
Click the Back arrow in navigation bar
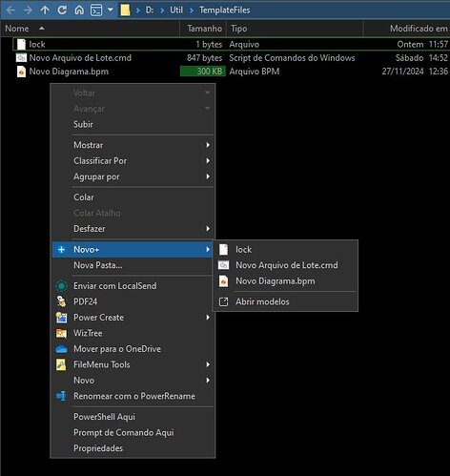pyautogui.click(x=10, y=10)
